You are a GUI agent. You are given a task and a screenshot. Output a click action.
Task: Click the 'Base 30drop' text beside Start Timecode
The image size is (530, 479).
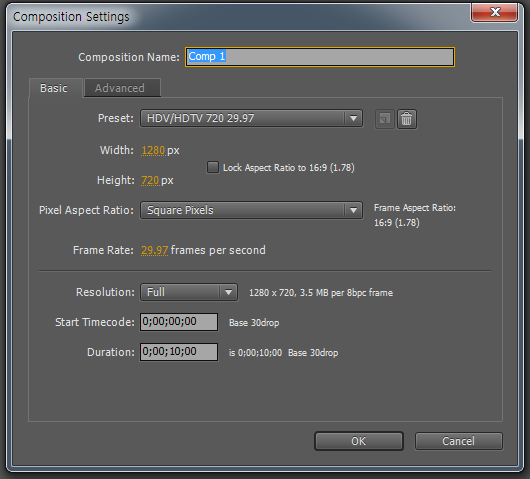click(254, 323)
